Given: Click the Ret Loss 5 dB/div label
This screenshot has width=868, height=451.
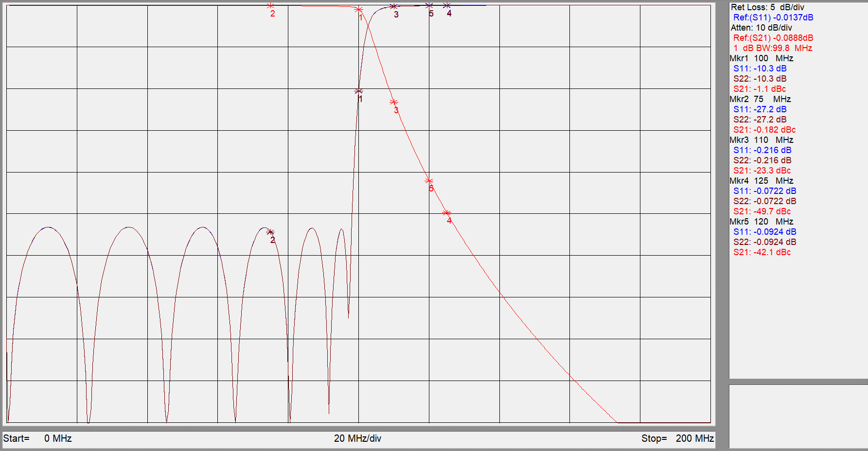Looking at the screenshot, I should (x=767, y=7).
